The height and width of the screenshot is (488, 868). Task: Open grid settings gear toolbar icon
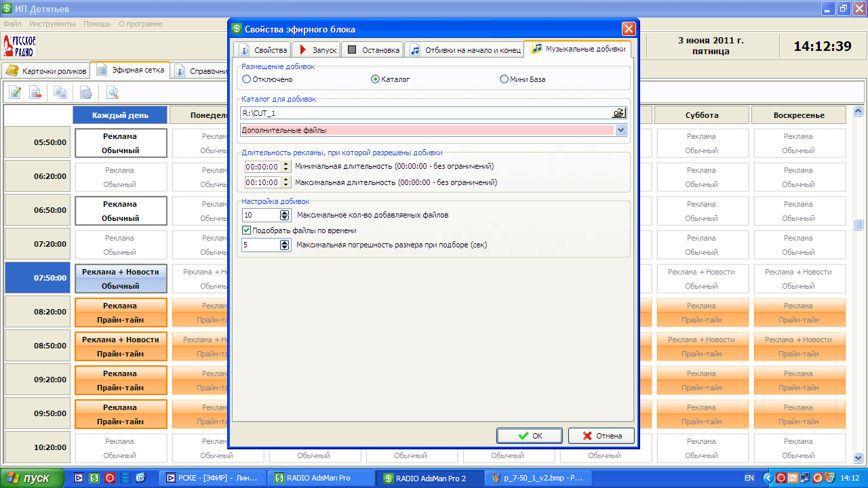coord(86,93)
